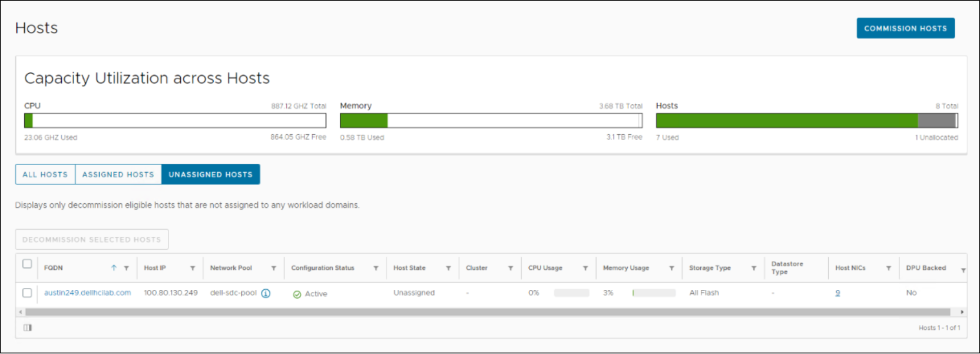Click the Configuration Status column header
This screenshot has width=980, height=354.
pyautogui.click(x=323, y=268)
